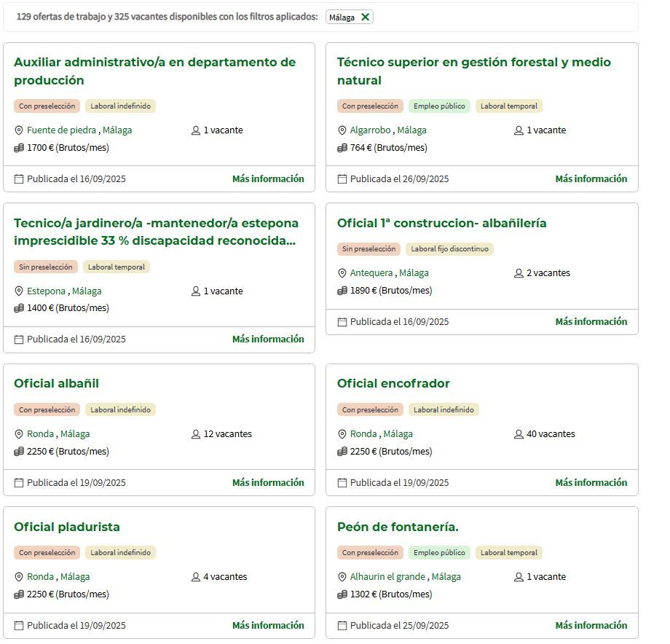Open Más información for Técnico superior forestal
The width and height of the screenshot is (670, 644).
(592, 178)
